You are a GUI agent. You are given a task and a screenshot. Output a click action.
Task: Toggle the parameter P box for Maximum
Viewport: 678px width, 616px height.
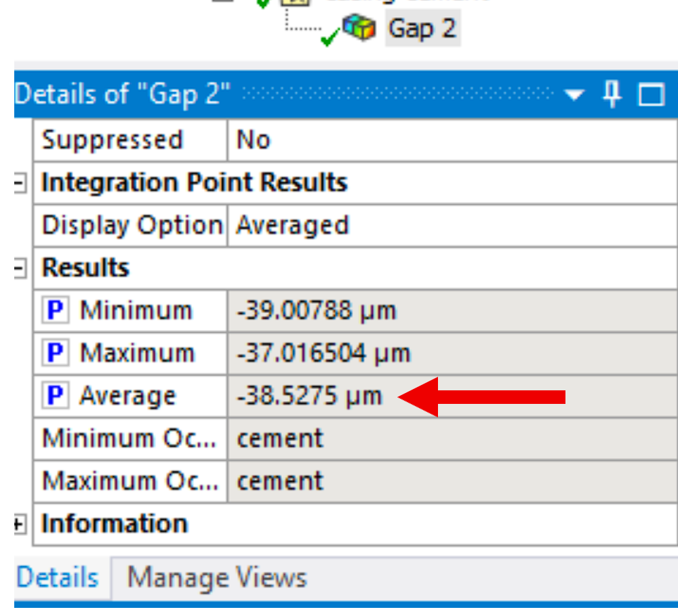click(56, 354)
